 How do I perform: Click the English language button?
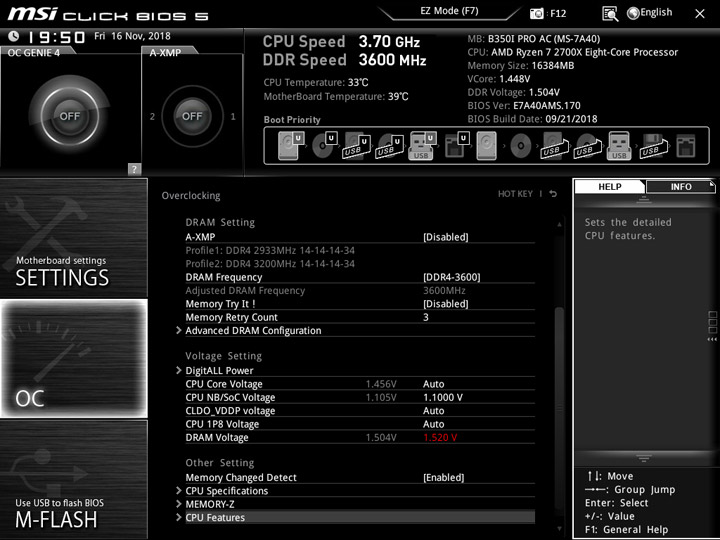click(x=656, y=12)
